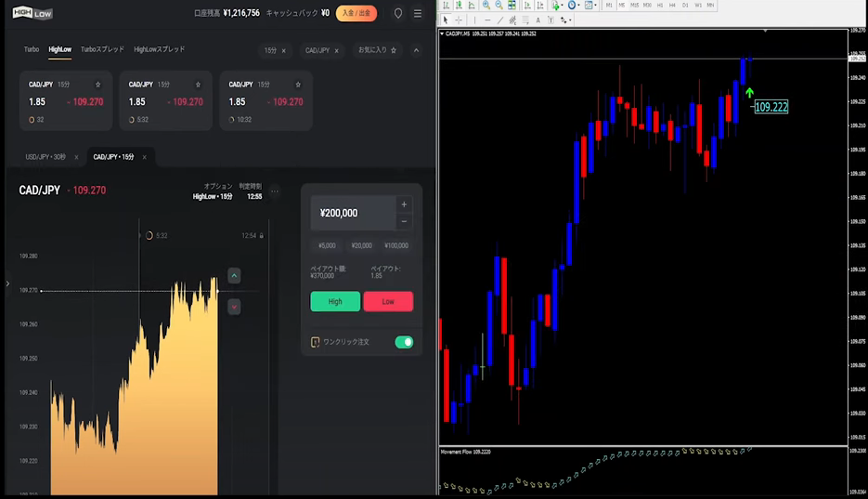The height and width of the screenshot is (499, 868).
Task: Select the CAD/JPY card with 10:32 countdown
Action: point(266,100)
